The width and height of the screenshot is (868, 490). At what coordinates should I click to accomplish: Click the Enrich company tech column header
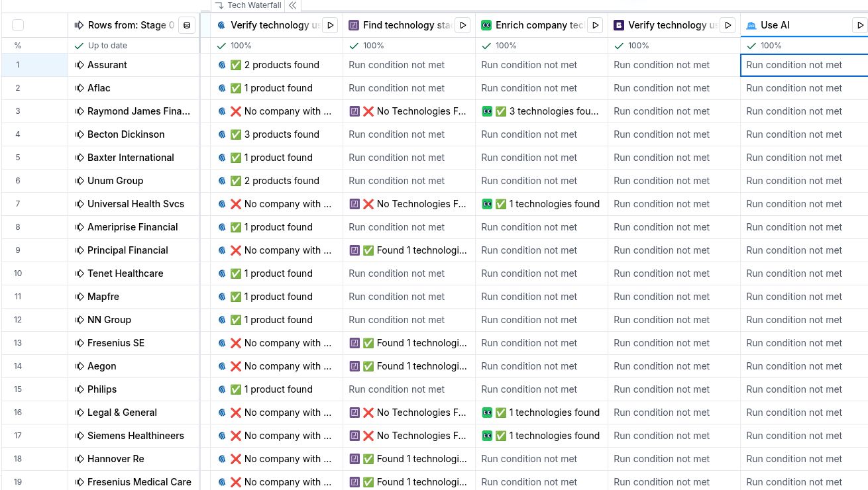coord(540,25)
